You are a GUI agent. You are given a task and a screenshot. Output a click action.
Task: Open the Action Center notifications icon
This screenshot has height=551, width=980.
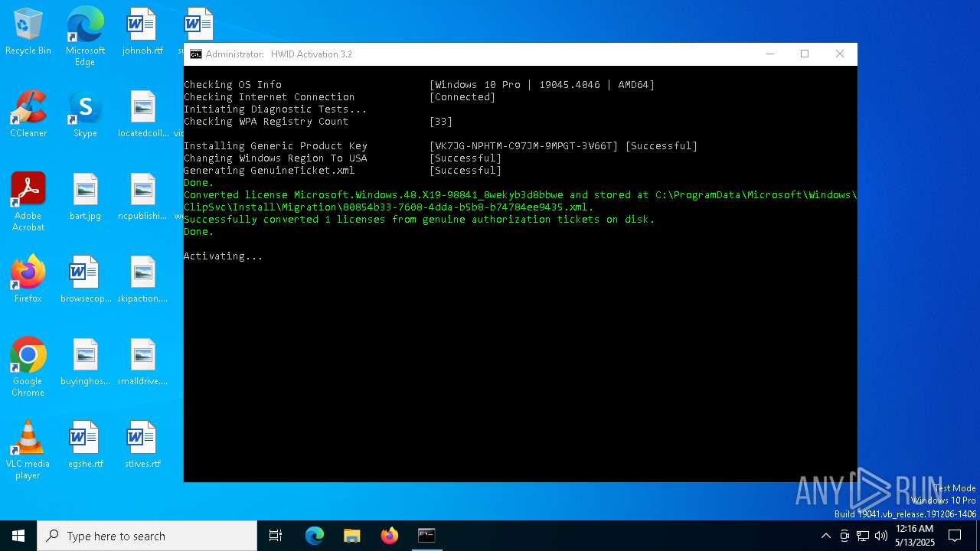pos(955,536)
